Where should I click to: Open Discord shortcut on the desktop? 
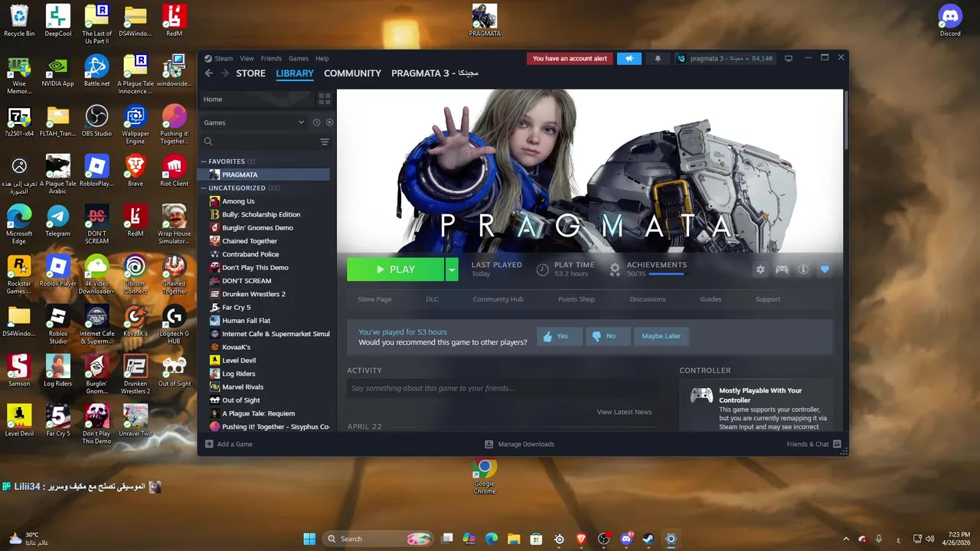click(x=950, y=21)
